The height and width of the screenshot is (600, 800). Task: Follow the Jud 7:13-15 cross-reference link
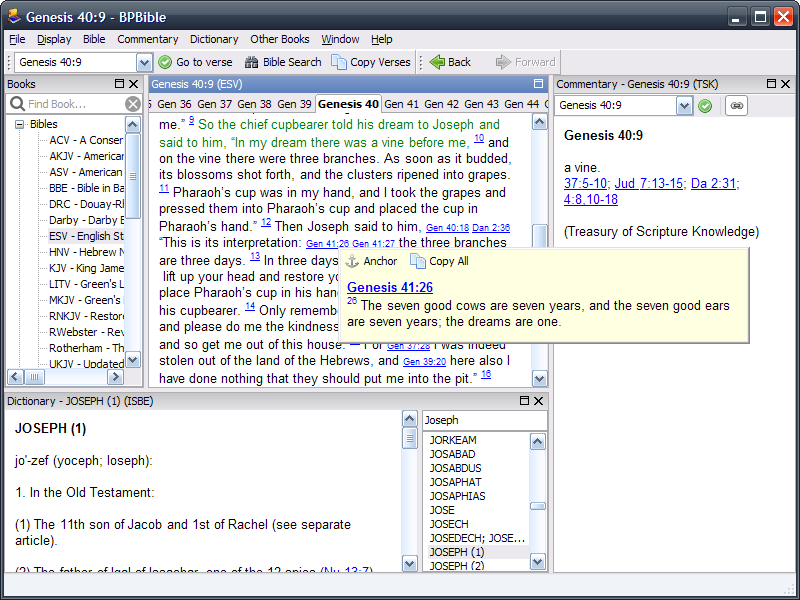coord(648,183)
